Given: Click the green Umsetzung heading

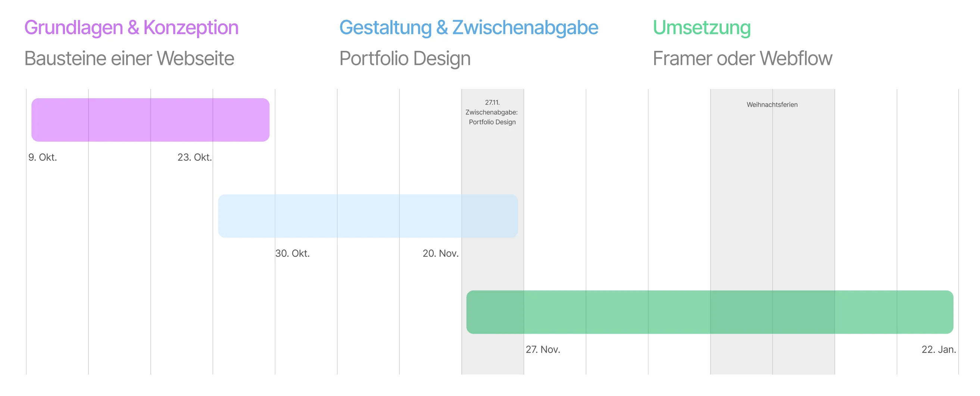Looking at the screenshot, I should 702,28.
